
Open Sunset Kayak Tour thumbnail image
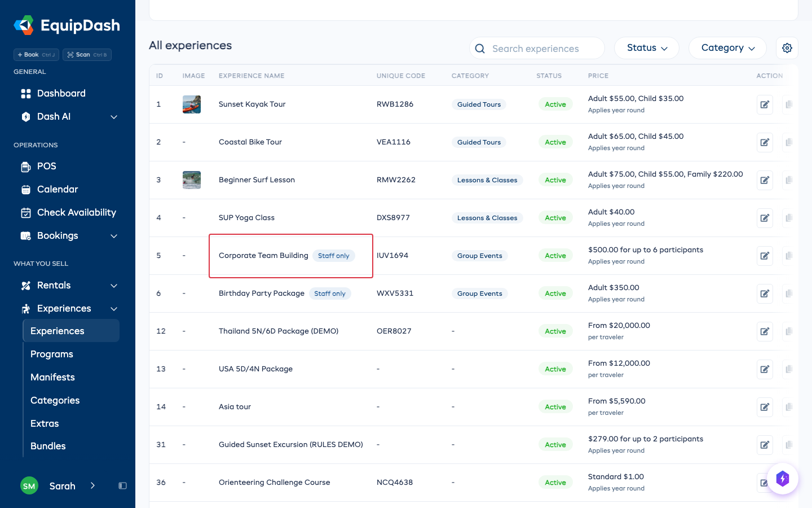click(x=192, y=104)
